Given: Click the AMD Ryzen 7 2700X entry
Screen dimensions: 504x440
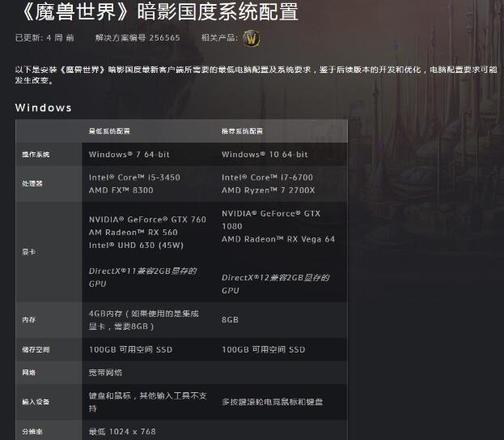Looking at the screenshot, I should (x=268, y=190).
